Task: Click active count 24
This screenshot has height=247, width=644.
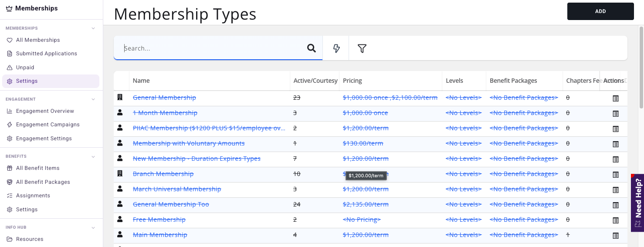Action: click(297, 204)
